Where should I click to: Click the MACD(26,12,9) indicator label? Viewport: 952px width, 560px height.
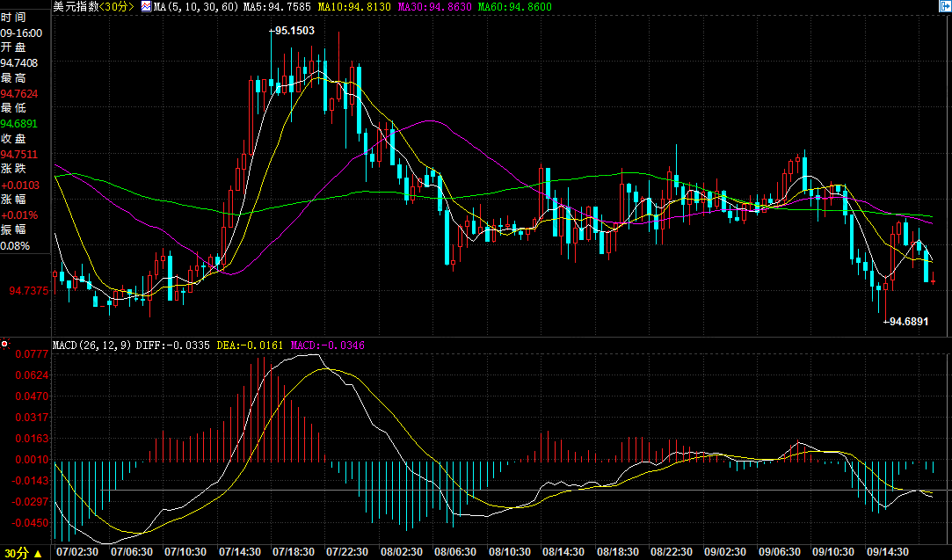click(x=91, y=345)
